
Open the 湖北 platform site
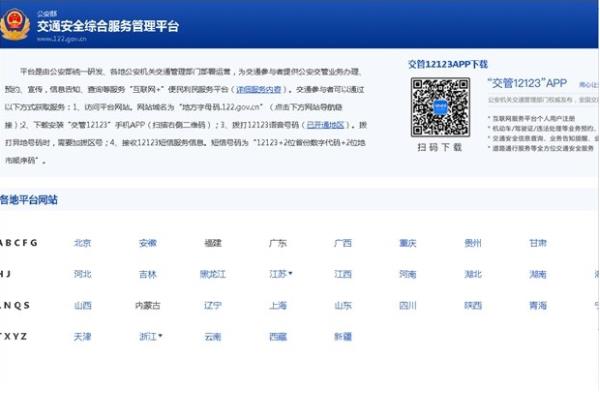[473, 274]
